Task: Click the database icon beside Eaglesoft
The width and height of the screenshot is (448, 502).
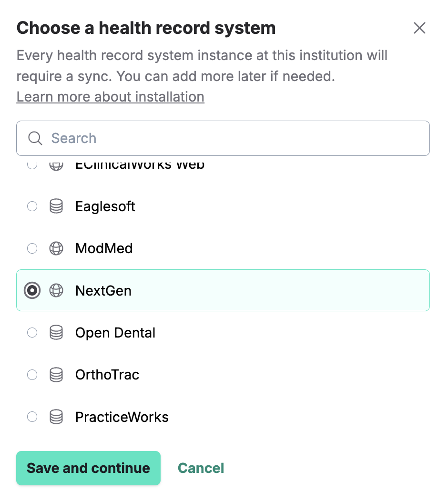Action: (56, 206)
